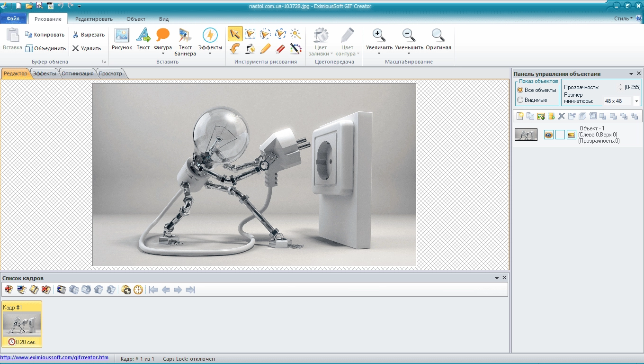The height and width of the screenshot is (364, 644).
Task: Open the Стиль style dropdown
Action: 623,18
